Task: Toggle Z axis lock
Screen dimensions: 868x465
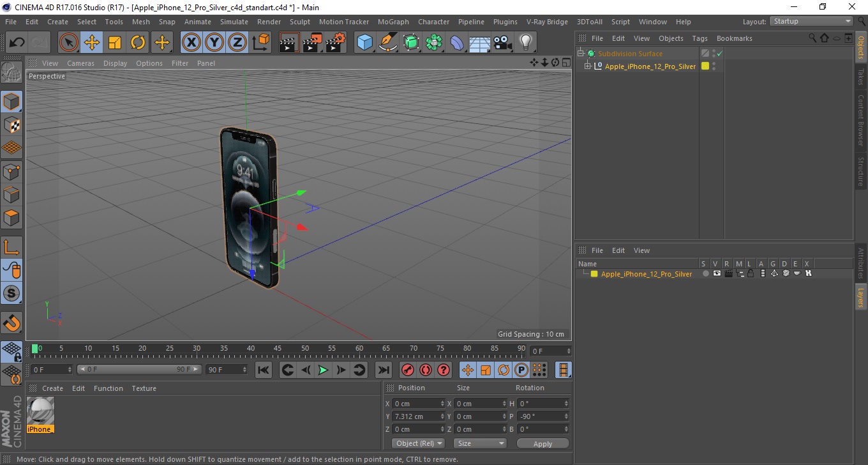Action: coord(237,43)
